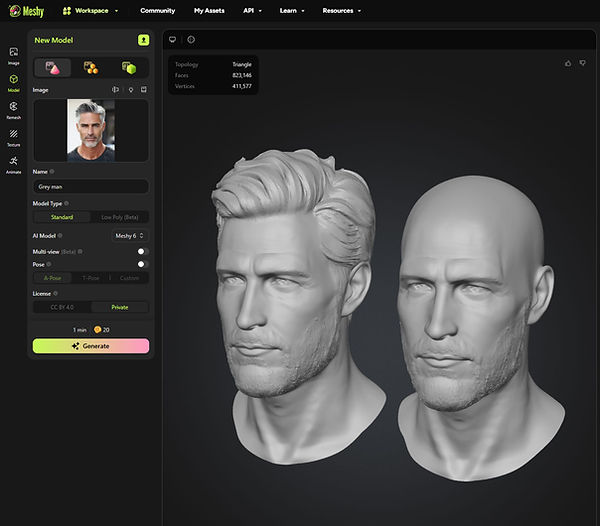Click the 1 min estimate text
The width and height of the screenshot is (600, 526).
coord(80,330)
